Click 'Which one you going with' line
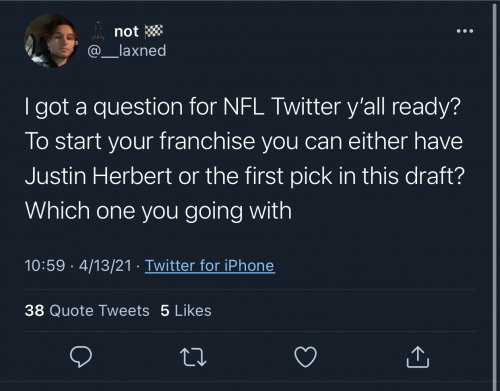The image size is (500, 391). [158, 211]
